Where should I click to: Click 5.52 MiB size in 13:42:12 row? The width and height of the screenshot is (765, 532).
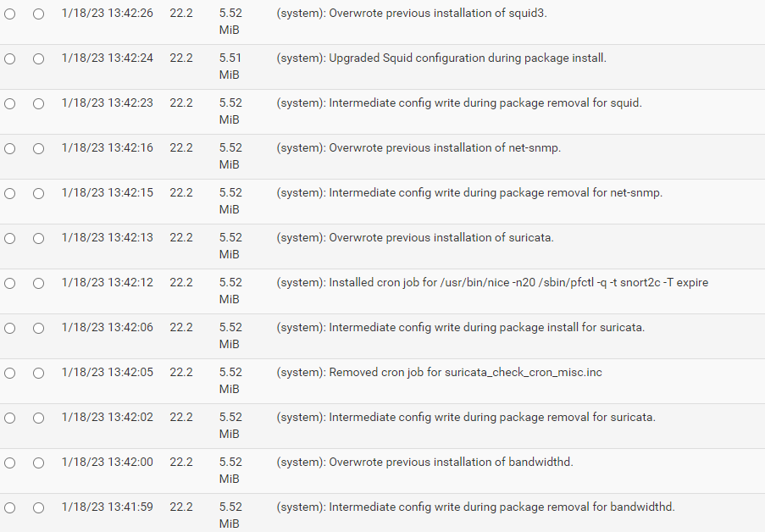[x=230, y=291]
